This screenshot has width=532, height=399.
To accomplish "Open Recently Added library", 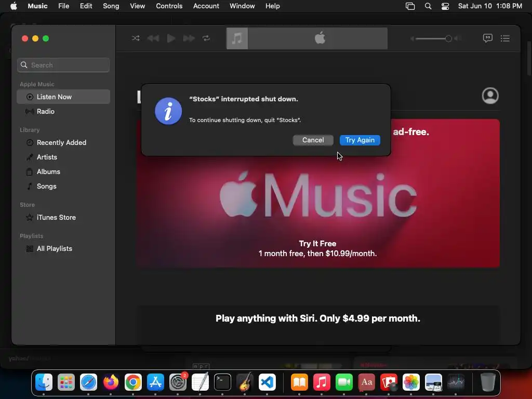I will coord(63,142).
